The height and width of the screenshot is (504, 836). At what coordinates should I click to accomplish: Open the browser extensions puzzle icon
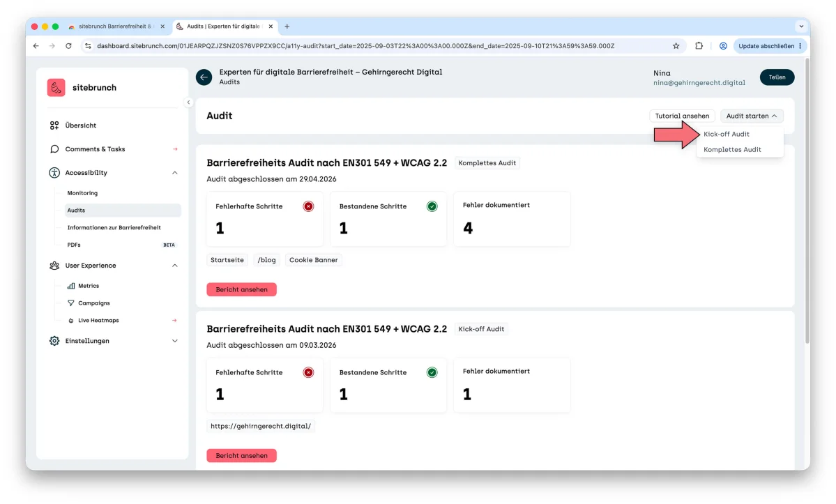click(699, 46)
